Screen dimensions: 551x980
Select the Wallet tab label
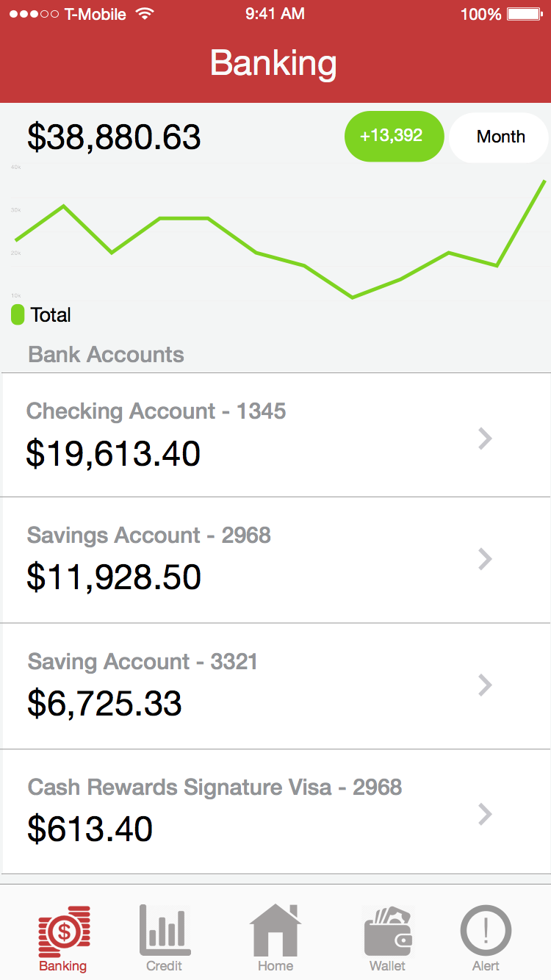387,966
